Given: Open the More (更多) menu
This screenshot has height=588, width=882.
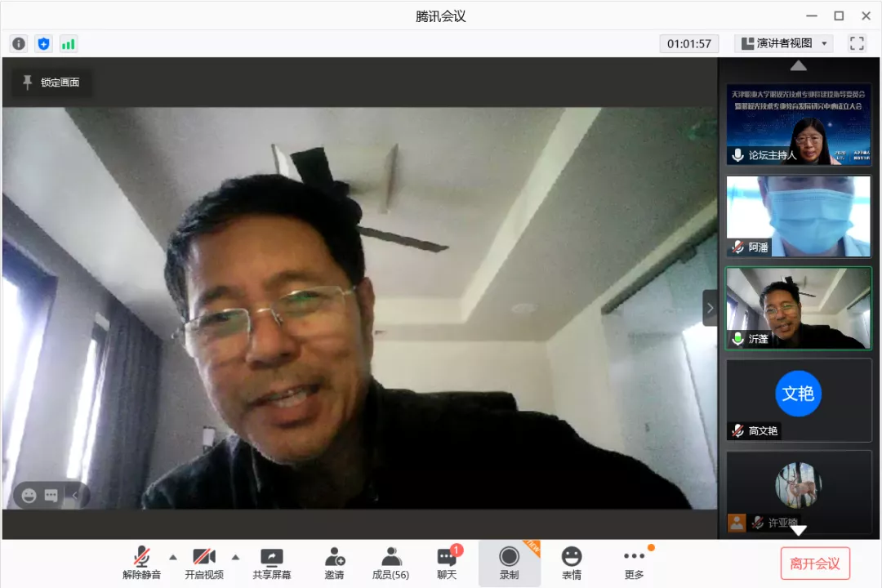Looking at the screenshot, I should pos(634,563).
